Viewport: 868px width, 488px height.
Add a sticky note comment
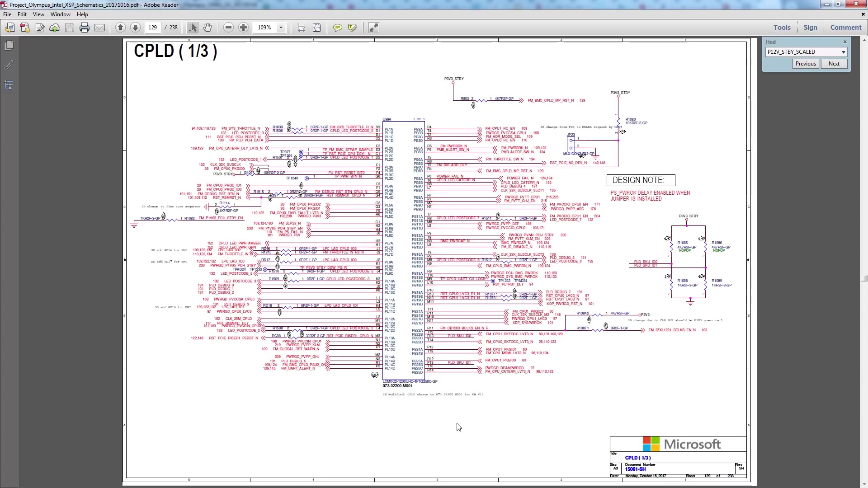[337, 28]
